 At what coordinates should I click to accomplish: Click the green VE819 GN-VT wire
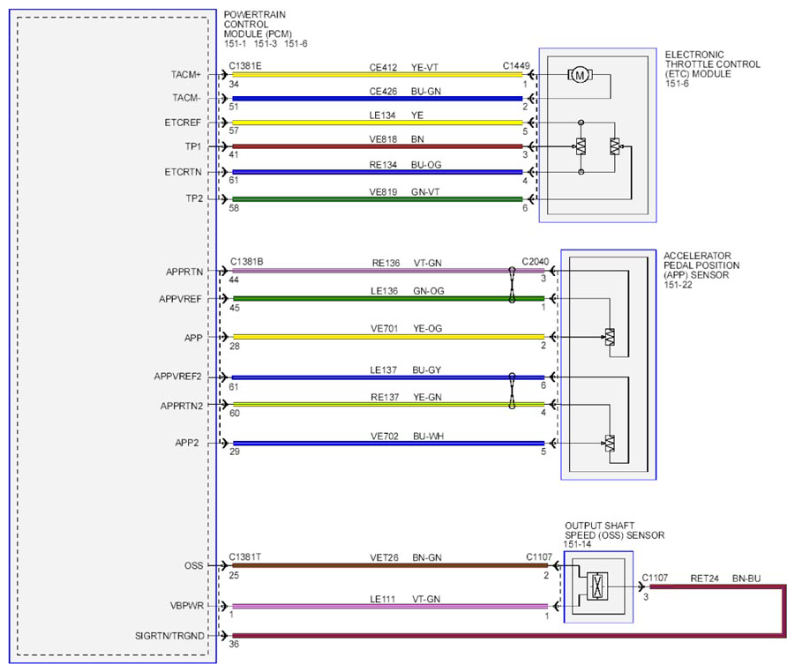pyautogui.click(x=378, y=198)
